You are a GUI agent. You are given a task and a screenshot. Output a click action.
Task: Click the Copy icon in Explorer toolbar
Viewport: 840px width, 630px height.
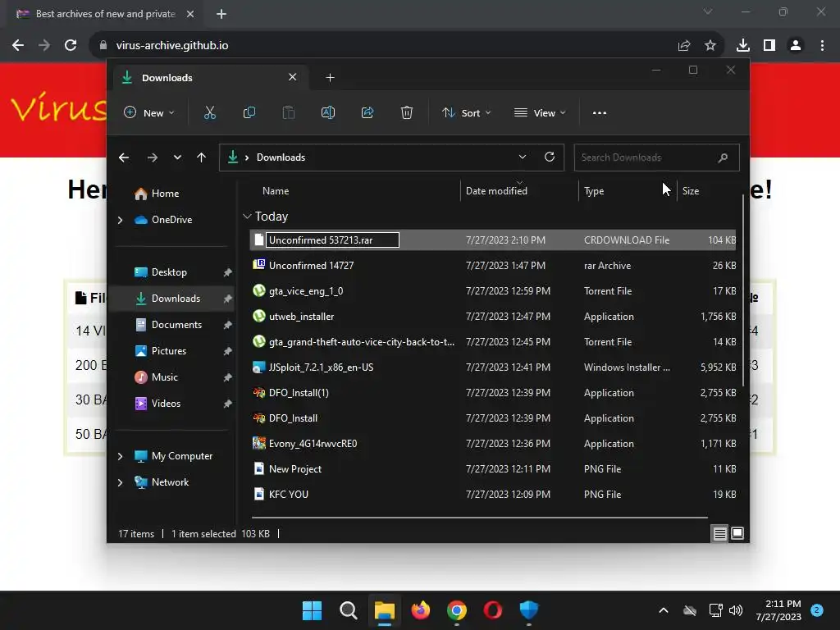pos(249,112)
